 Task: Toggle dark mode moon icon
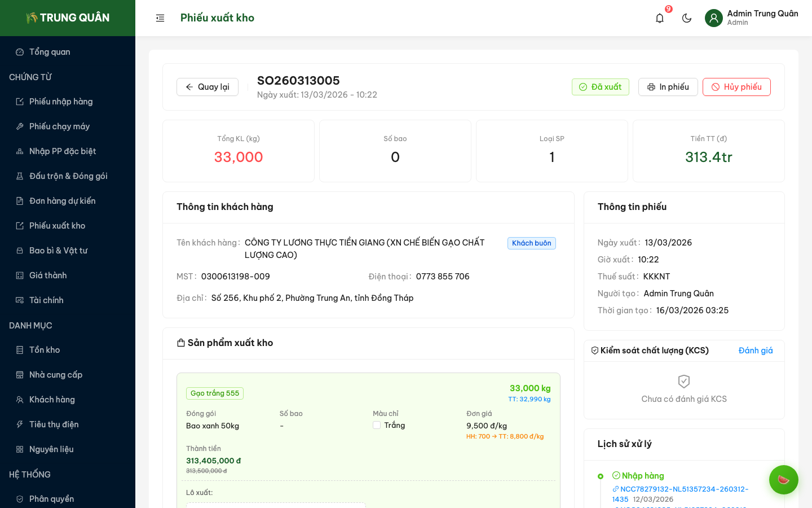click(687, 18)
